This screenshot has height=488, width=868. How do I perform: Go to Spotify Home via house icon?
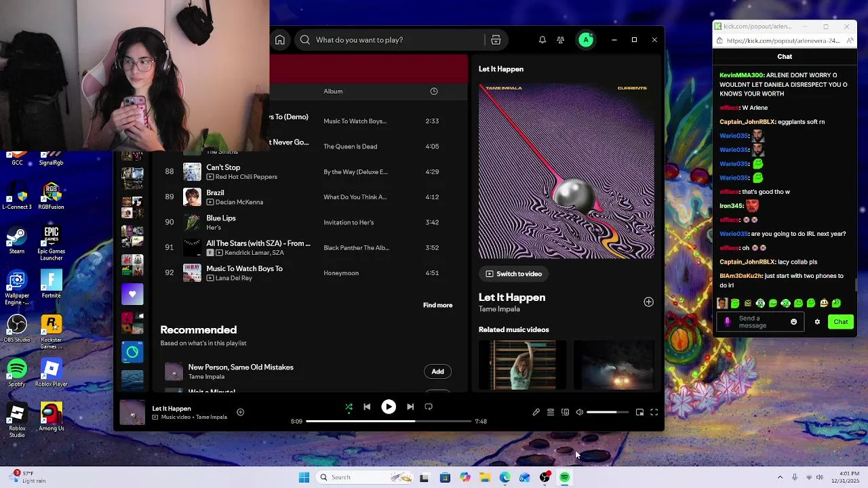click(x=279, y=40)
